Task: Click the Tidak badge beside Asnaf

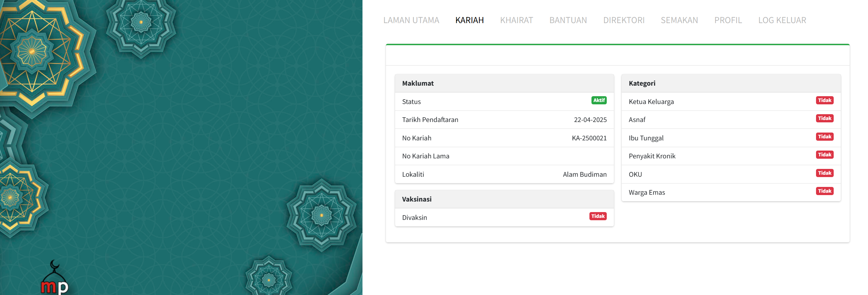Action: point(825,119)
